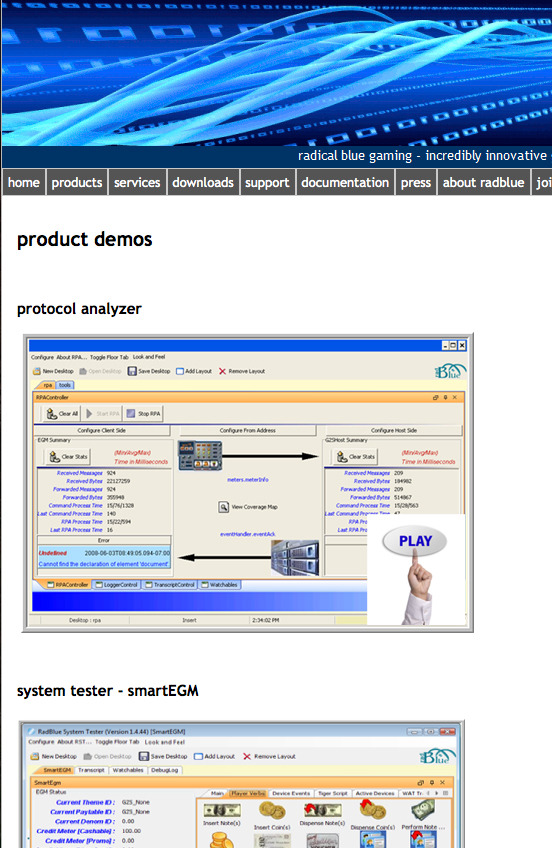Open the protocol analyzer demo thumbnail
Viewport: 552px width, 848px height.
(x=248, y=482)
